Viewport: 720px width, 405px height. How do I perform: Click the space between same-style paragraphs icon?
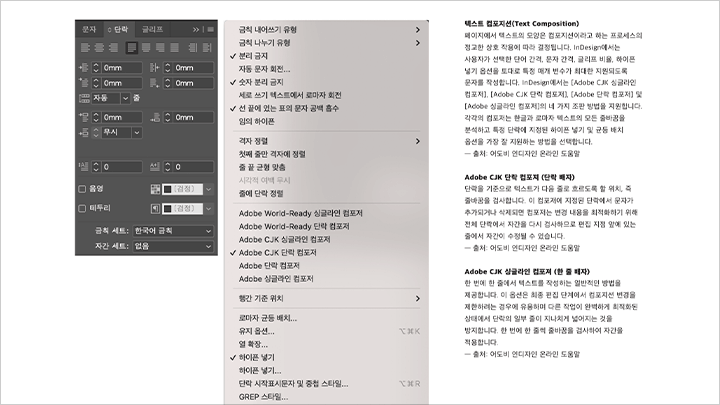[84, 133]
